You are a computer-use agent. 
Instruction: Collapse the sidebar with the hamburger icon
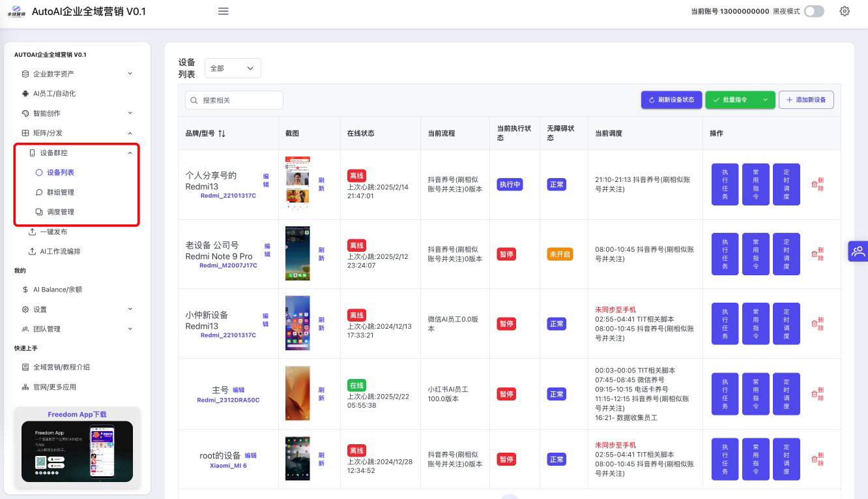(x=223, y=11)
